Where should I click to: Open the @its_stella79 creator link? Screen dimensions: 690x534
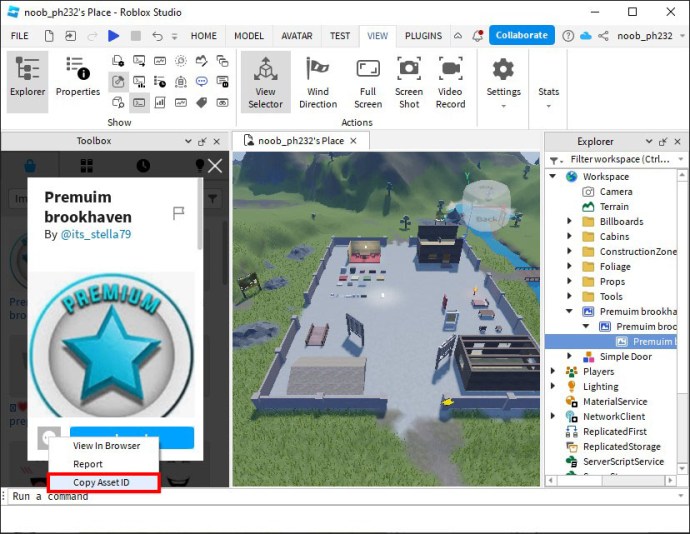click(x=96, y=235)
